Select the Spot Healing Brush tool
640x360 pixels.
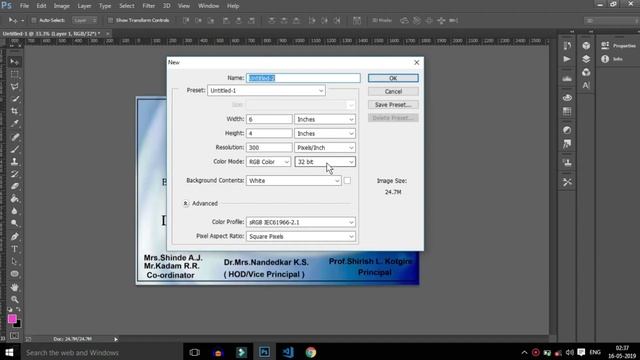[14, 137]
